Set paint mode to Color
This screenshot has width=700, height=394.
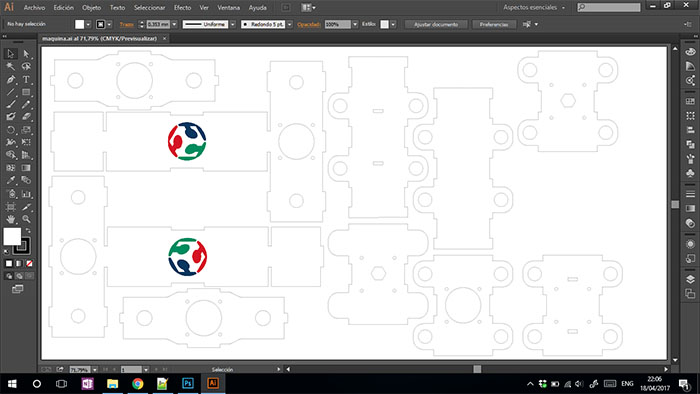click(9, 264)
